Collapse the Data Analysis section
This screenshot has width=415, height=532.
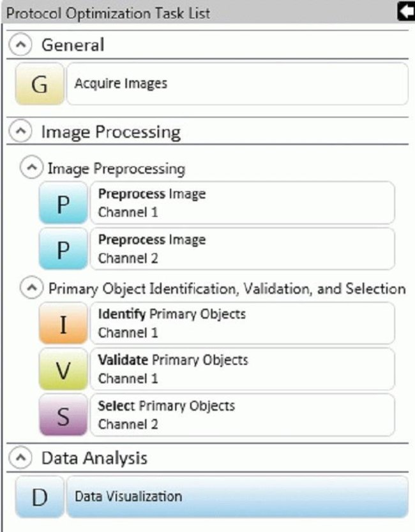point(20,457)
